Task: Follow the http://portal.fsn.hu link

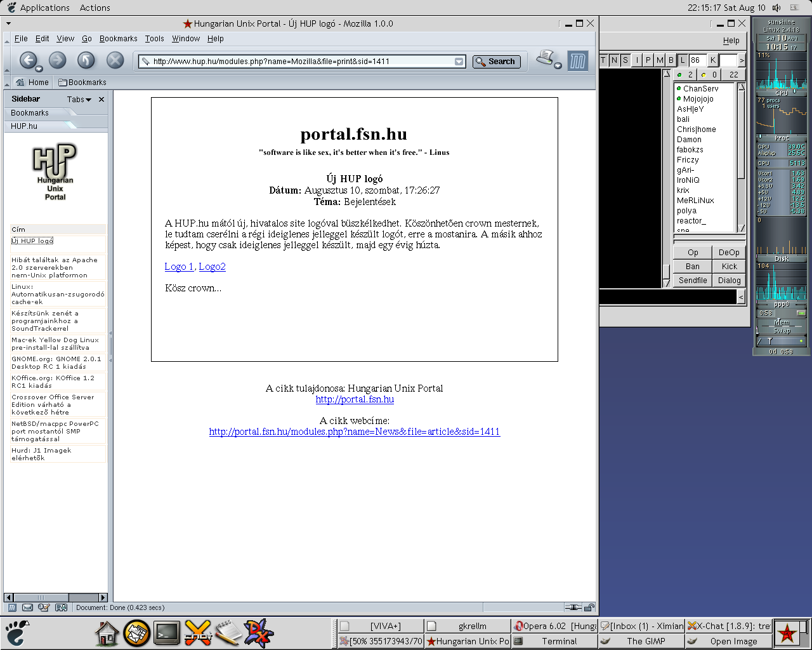Action: coord(355,399)
